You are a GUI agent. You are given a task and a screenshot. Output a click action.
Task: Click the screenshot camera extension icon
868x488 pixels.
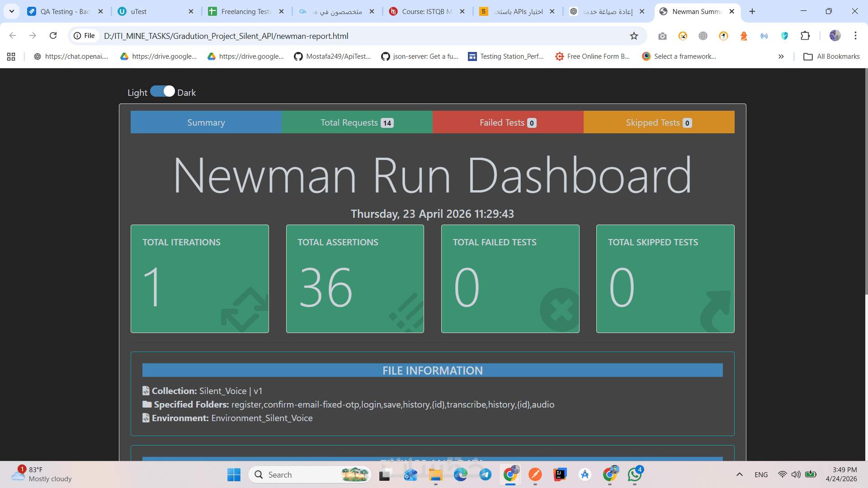coord(662,36)
